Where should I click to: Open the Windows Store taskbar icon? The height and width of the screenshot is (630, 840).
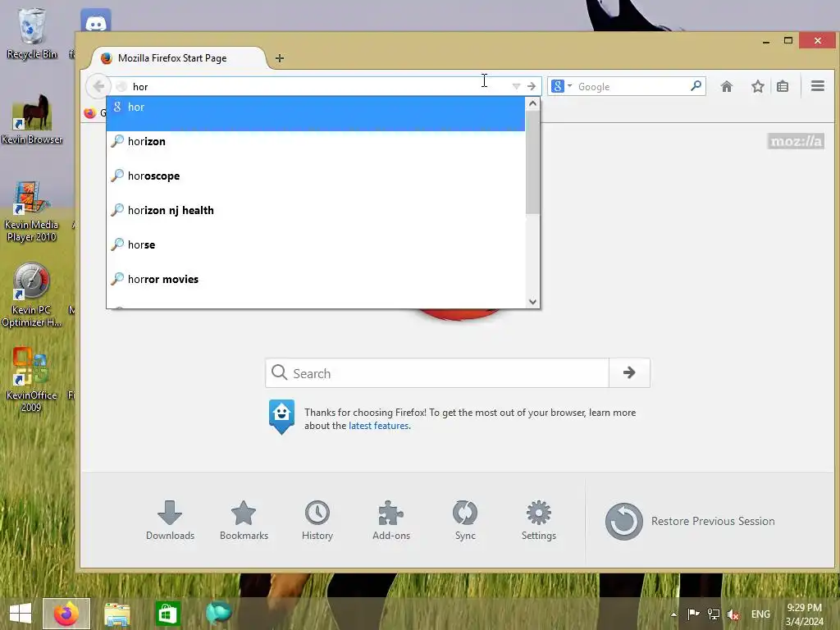coord(167,614)
